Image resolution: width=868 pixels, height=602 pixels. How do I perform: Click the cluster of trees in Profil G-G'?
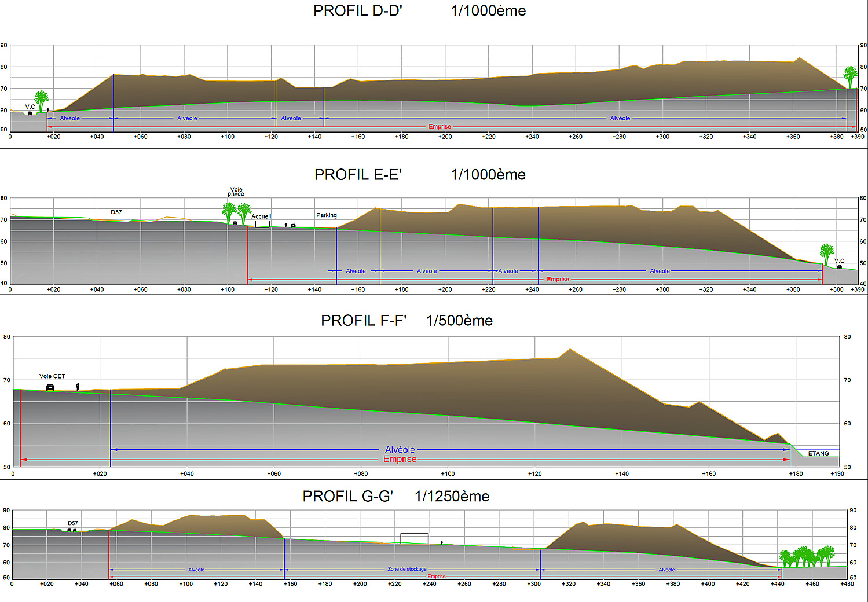(807, 557)
